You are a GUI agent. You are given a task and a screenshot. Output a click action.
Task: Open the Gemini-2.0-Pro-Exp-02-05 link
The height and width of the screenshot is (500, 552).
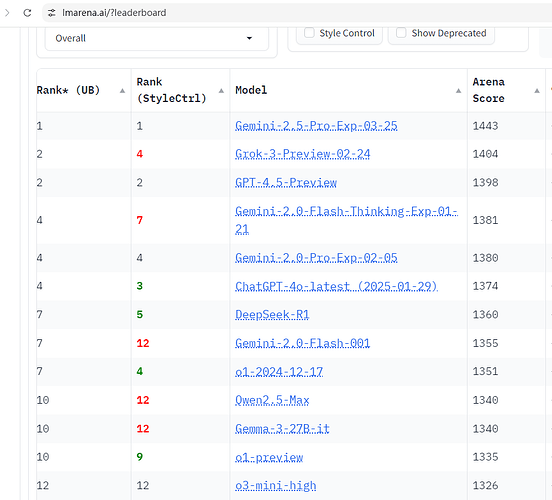click(x=316, y=258)
